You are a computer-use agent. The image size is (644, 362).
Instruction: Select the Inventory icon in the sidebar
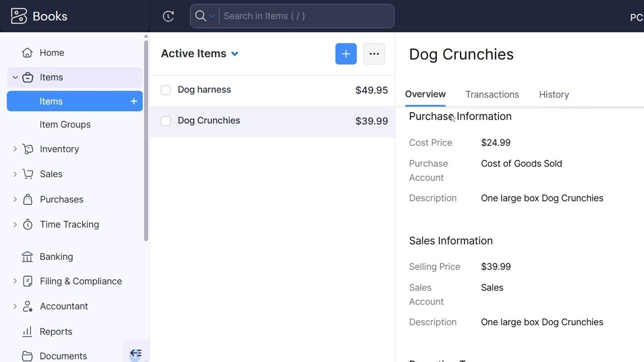coord(27,149)
